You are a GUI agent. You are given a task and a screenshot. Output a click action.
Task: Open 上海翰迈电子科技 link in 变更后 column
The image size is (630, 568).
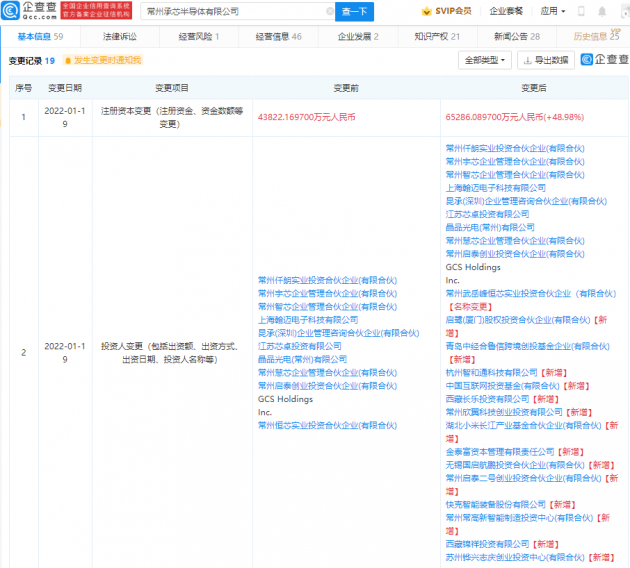[x=495, y=188]
